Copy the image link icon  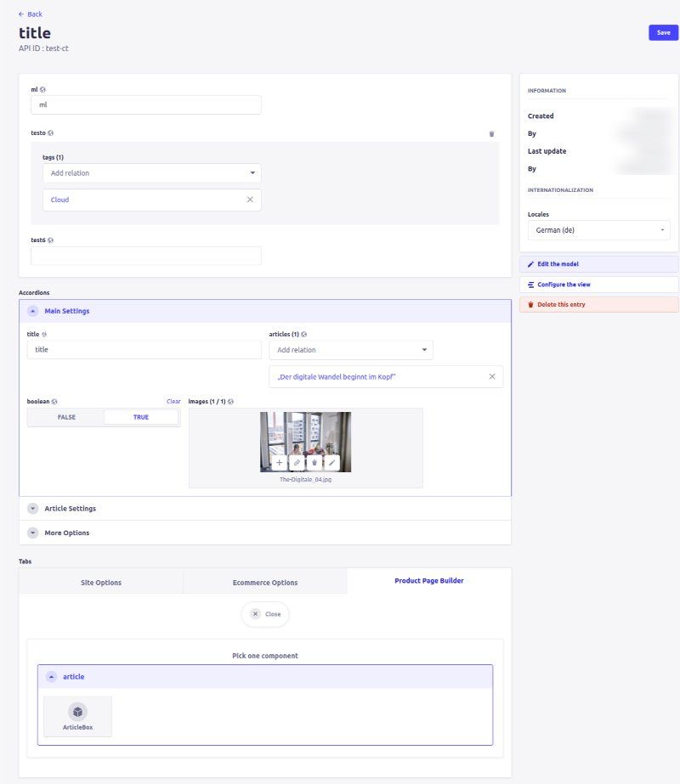[297, 462]
